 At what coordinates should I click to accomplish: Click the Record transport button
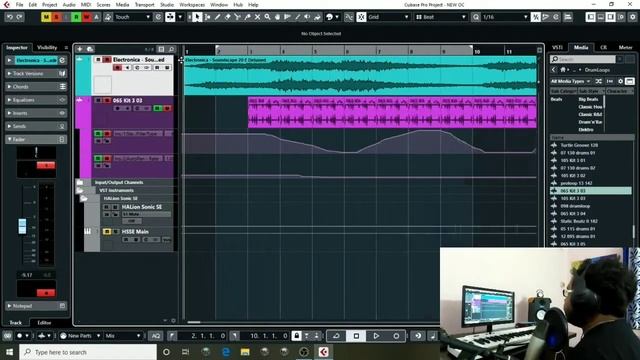point(396,336)
